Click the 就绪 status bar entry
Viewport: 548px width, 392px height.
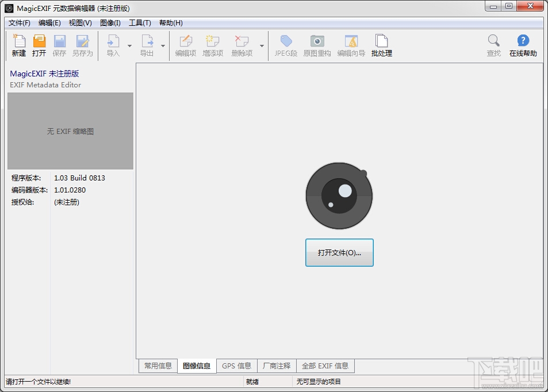tap(252, 382)
